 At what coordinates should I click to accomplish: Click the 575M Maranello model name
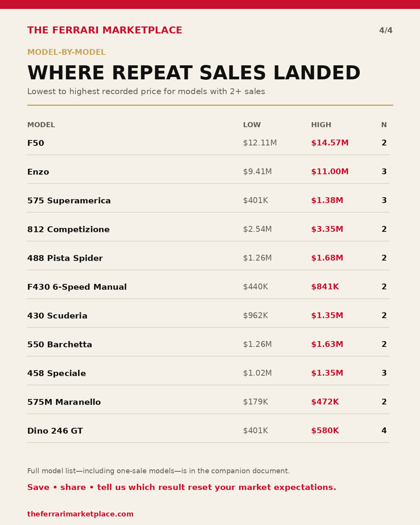pyautogui.click(x=64, y=402)
